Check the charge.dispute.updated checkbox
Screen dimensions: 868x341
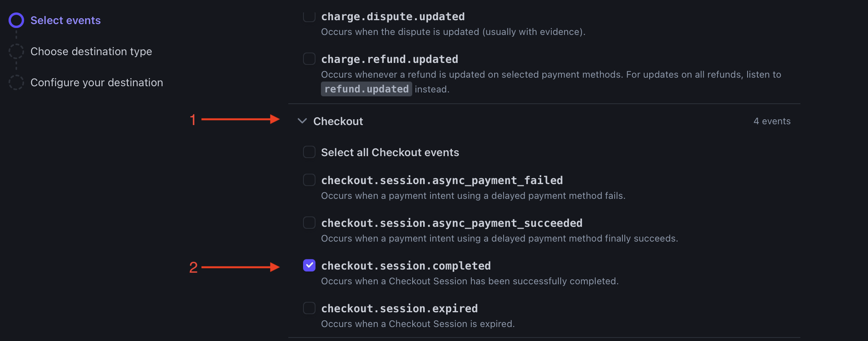[x=309, y=16]
